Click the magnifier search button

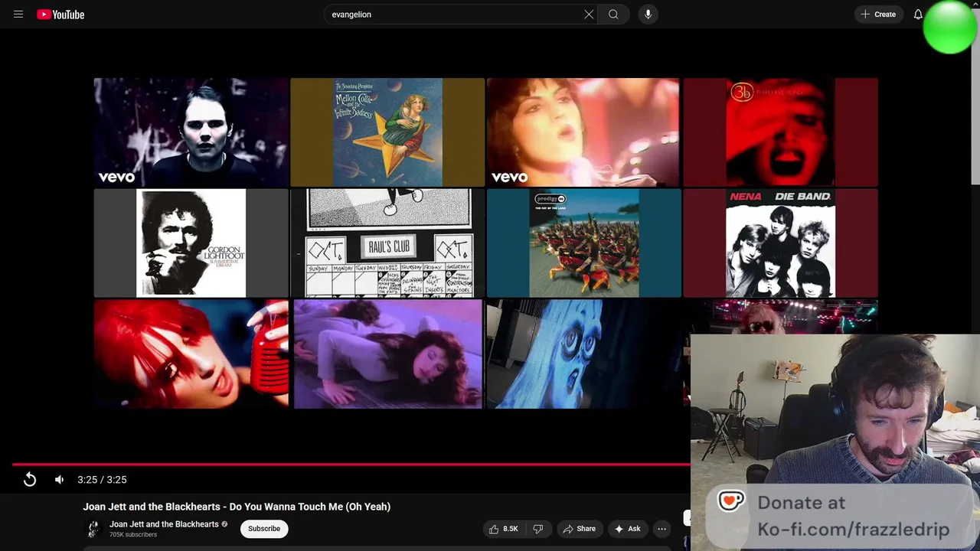613,15
